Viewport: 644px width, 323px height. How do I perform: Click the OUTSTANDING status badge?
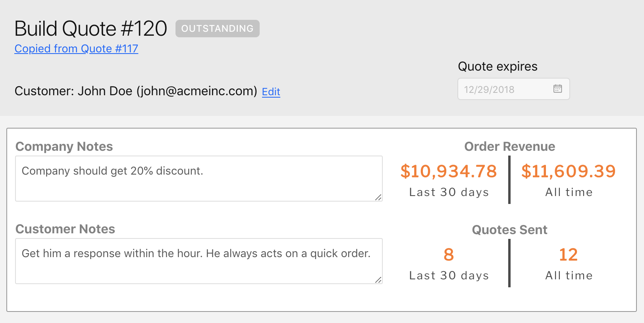[x=217, y=29]
